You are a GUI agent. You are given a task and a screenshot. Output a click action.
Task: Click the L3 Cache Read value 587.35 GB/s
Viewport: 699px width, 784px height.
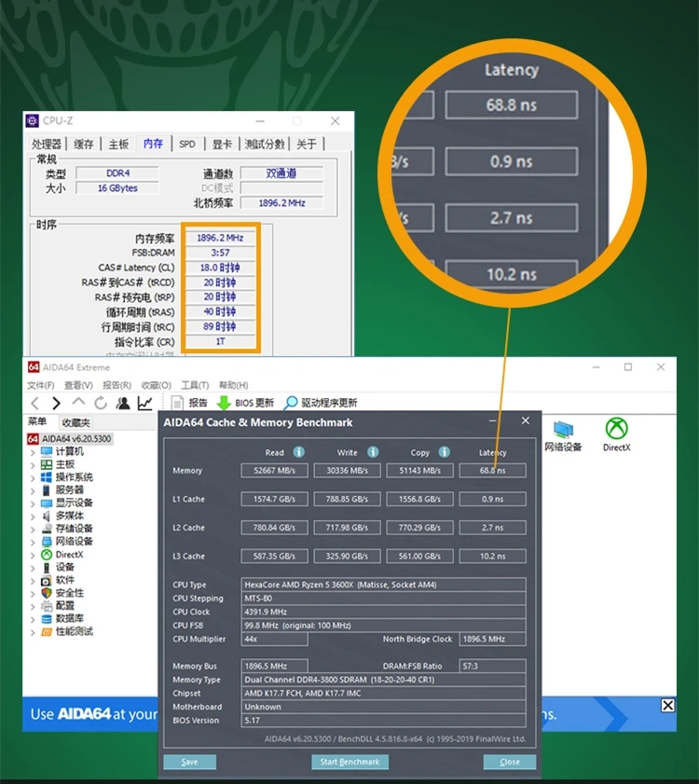coord(274,556)
